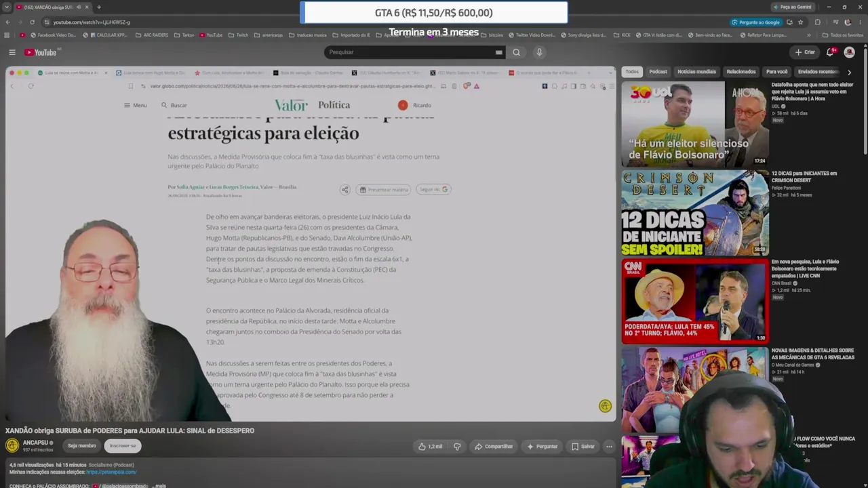Select the 'Relacionados' filter chip

[741, 72]
